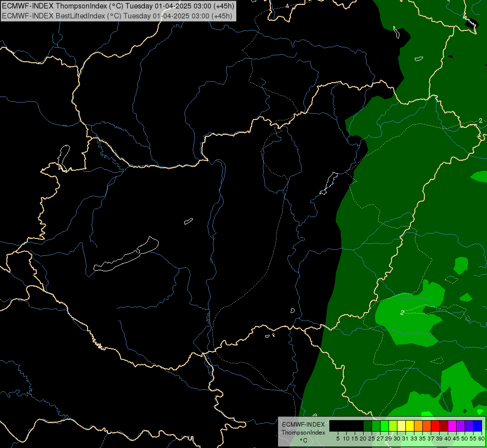Click the legend scale value 25
Image resolution: width=487 pixels, height=448 pixels.
click(x=372, y=439)
